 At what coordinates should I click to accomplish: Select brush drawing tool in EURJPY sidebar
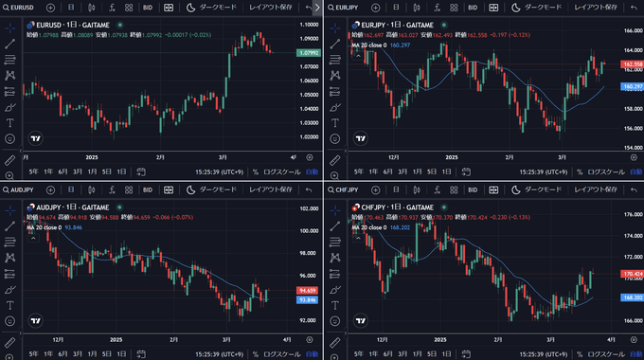pos(335,108)
